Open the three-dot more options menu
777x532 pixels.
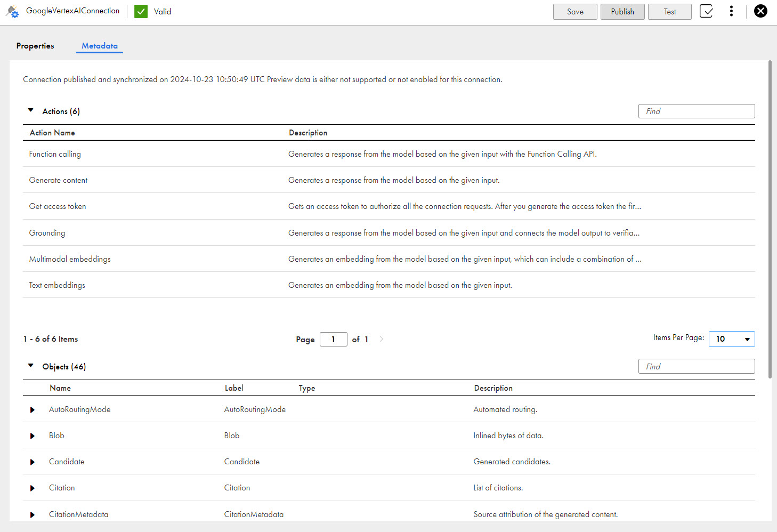tap(731, 11)
